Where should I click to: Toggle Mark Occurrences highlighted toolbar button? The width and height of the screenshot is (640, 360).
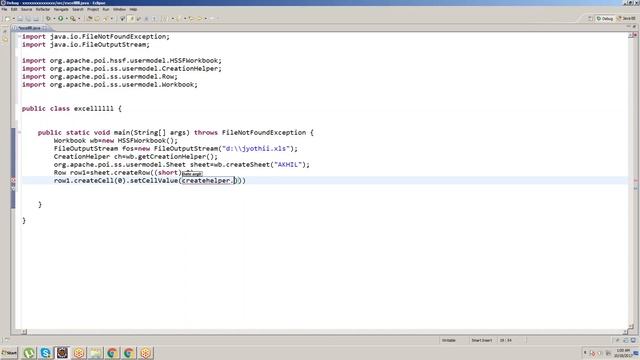tap(131, 18)
